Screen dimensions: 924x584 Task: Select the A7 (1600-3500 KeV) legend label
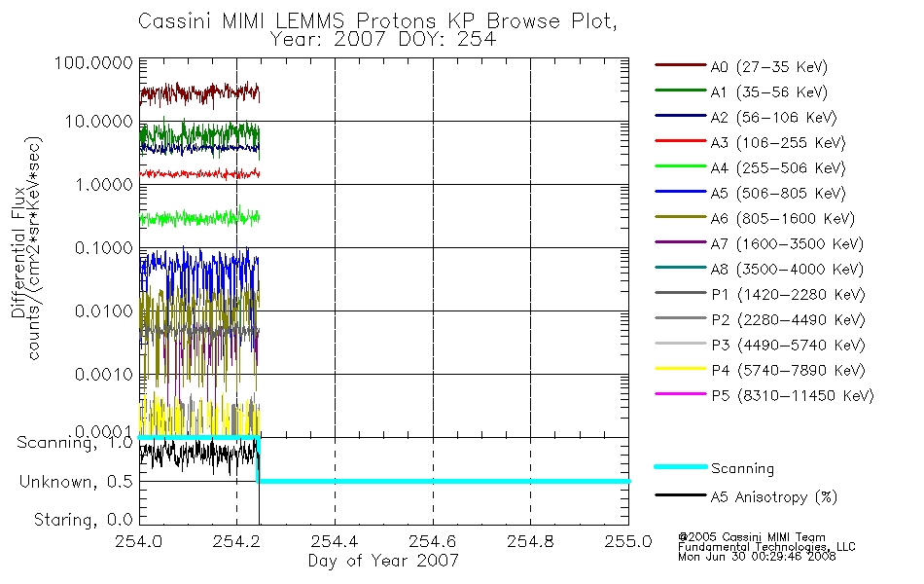point(787,244)
